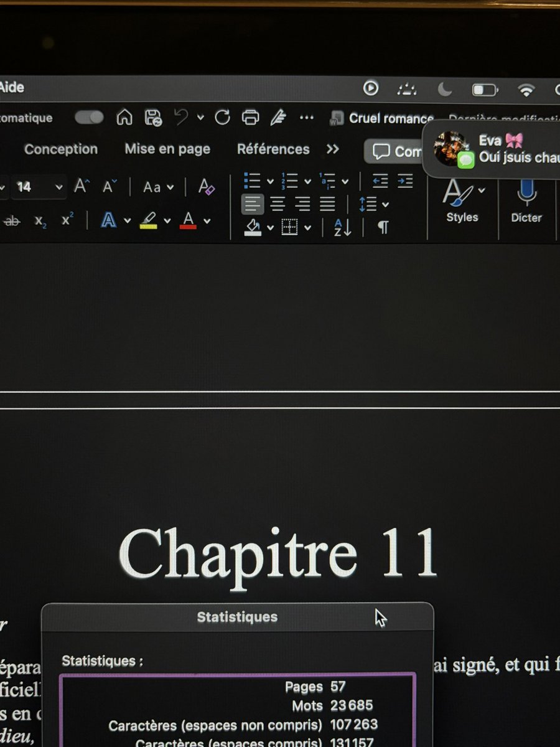Align text to the left
This screenshot has width=560, height=747.
(252, 204)
